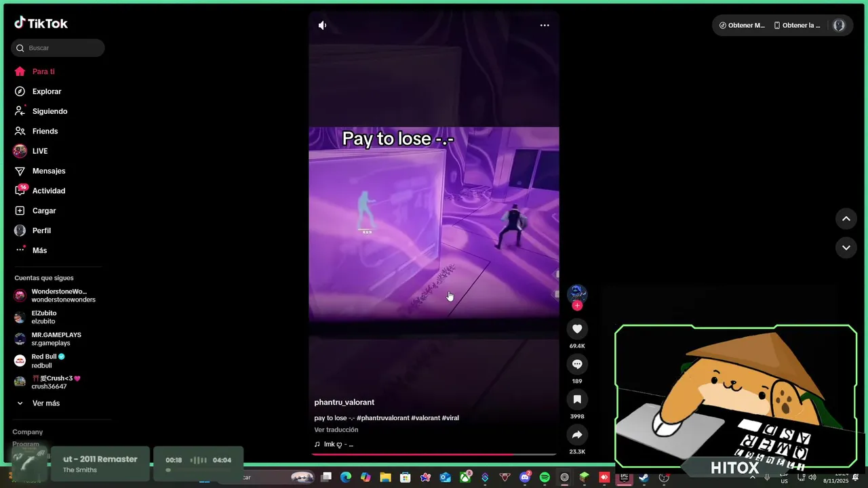
Task: Open File Explorer in taskbar
Action: click(385, 477)
